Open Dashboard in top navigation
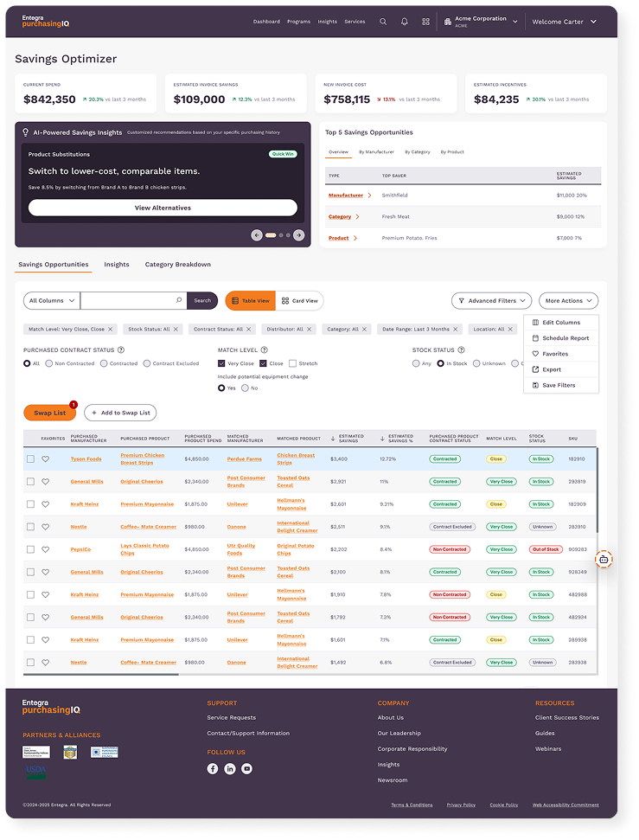 tap(266, 22)
